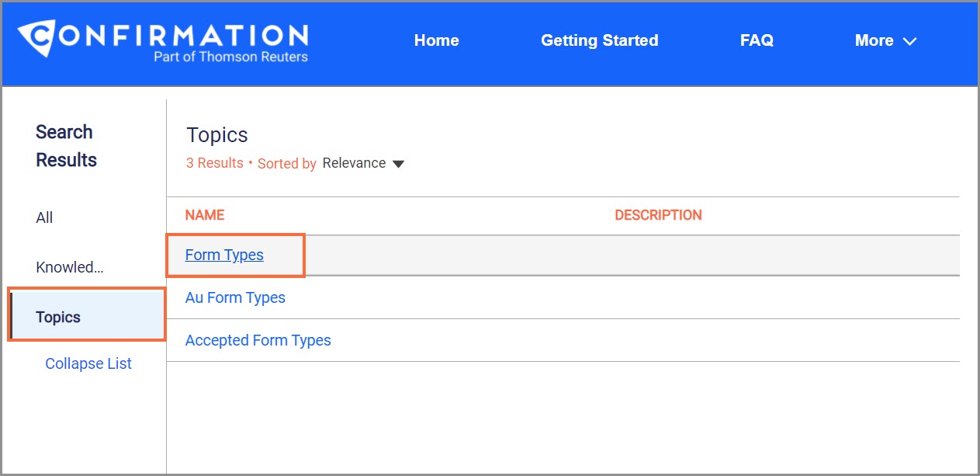Image resolution: width=980 pixels, height=476 pixels.
Task: Click the Relevance sort triangle icon
Action: click(x=397, y=164)
